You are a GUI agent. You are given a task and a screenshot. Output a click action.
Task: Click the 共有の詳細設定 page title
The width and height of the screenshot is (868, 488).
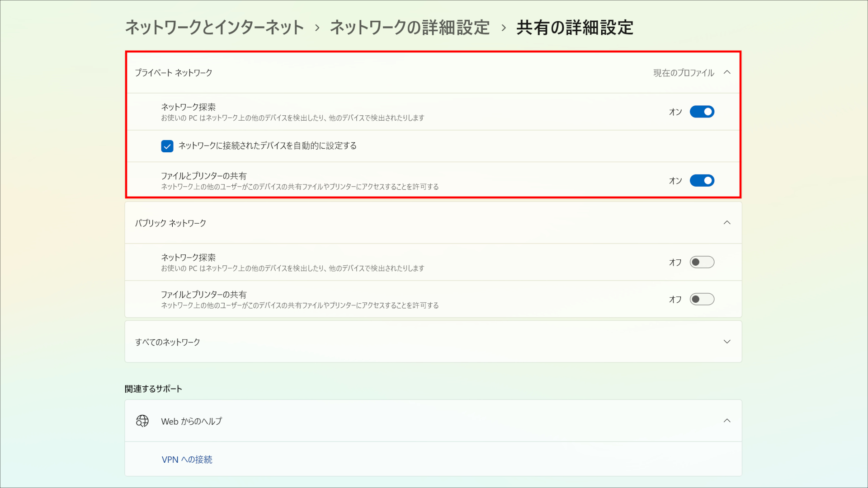click(575, 28)
